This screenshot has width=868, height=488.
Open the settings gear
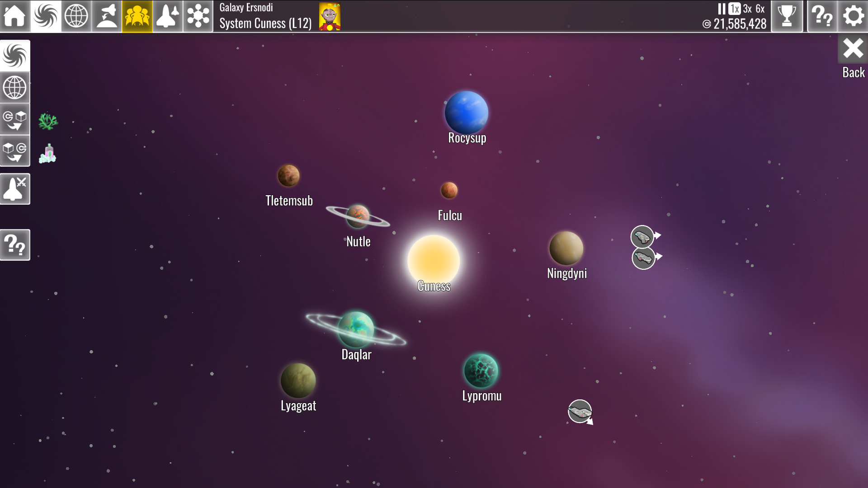[x=853, y=16]
